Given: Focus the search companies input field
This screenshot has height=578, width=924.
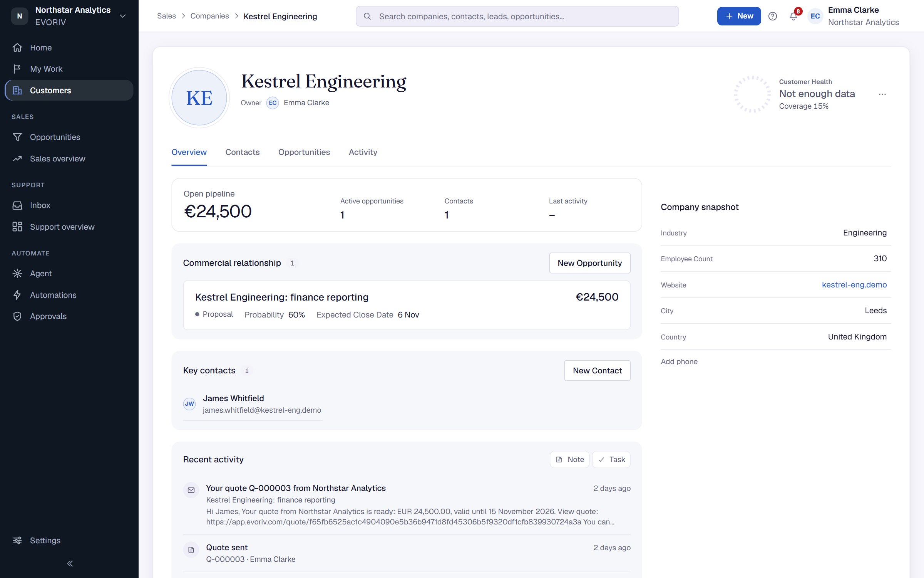Looking at the screenshot, I should coord(517,16).
